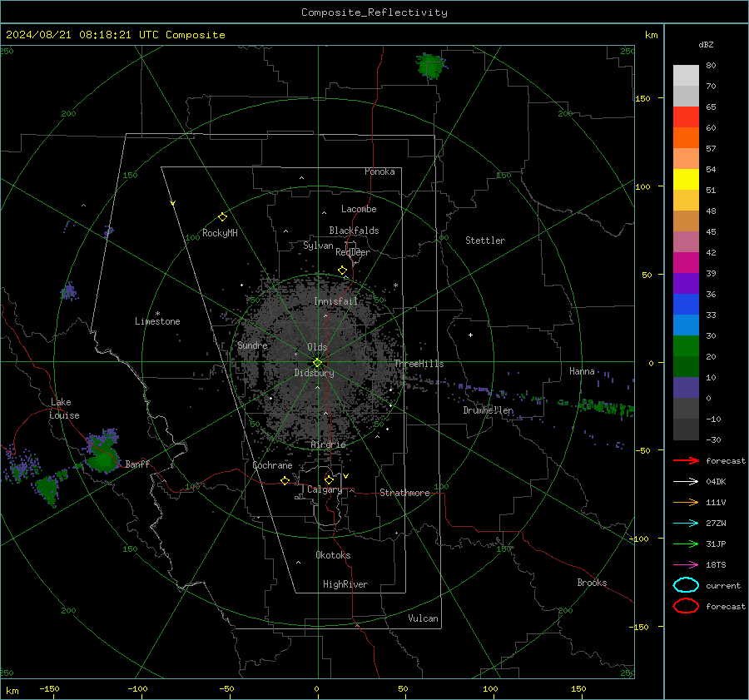749x700 pixels.
Task: Click the Brooks city label
Action: pos(592,583)
